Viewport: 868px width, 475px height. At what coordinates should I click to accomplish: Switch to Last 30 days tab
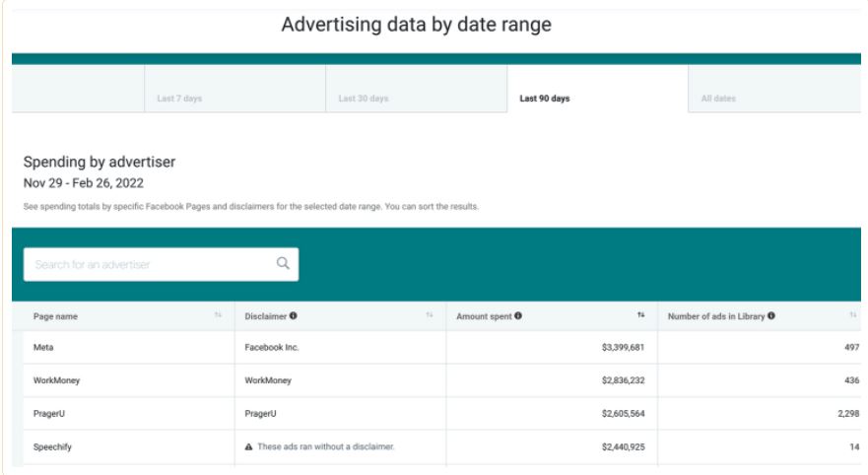363,99
